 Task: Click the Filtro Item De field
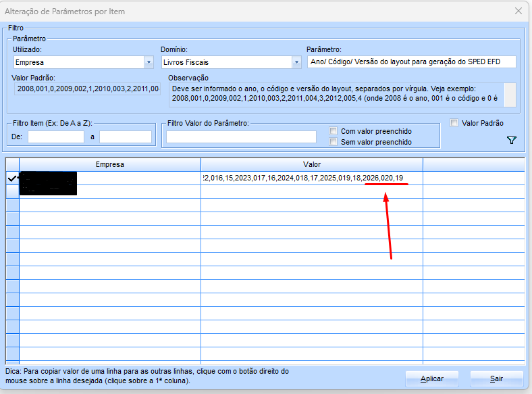pyautogui.click(x=55, y=137)
